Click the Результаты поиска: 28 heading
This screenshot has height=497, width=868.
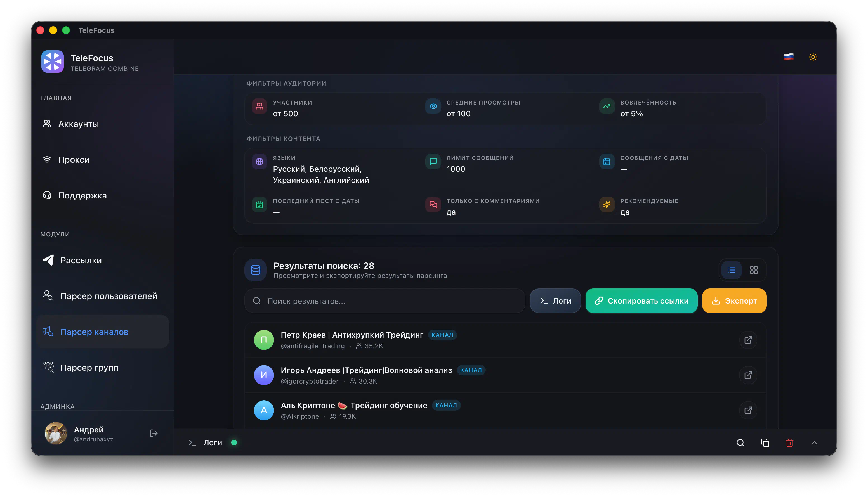(x=324, y=266)
